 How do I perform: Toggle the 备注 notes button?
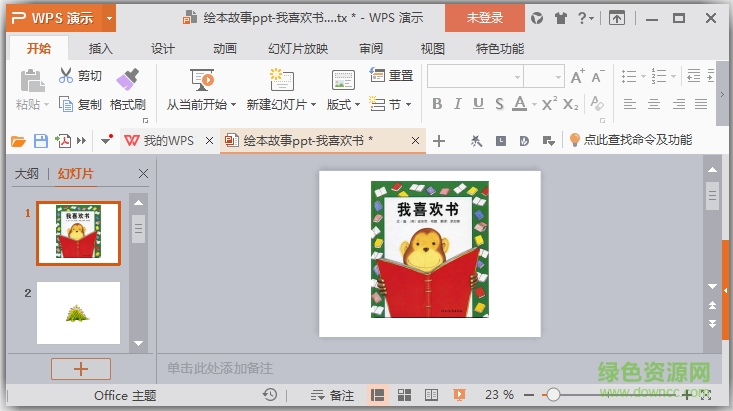point(332,396)
